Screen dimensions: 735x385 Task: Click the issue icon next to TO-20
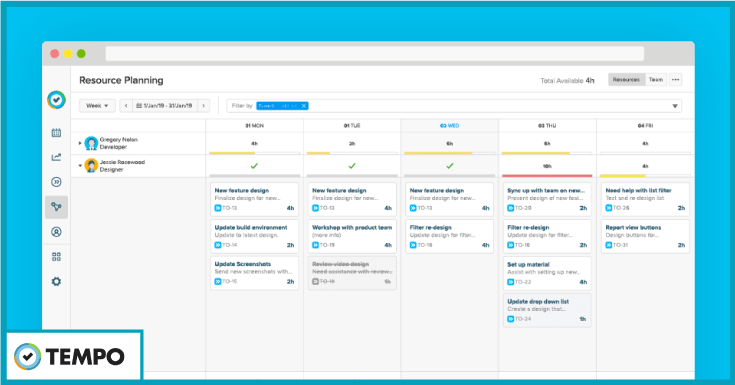(510, 208)
